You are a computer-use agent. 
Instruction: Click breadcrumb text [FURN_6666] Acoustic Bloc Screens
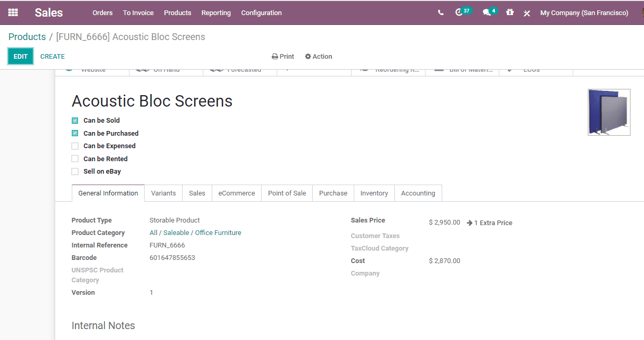click(131, 37)
